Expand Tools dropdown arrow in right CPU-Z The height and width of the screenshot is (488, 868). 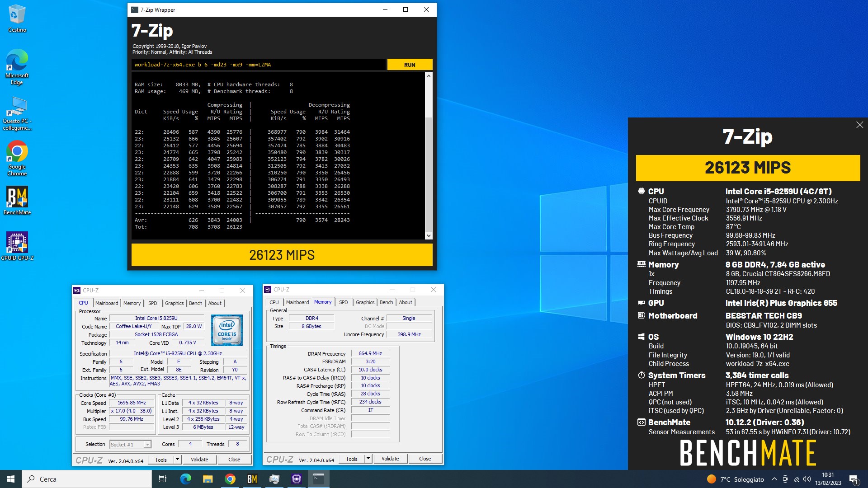tap(368, 459)
